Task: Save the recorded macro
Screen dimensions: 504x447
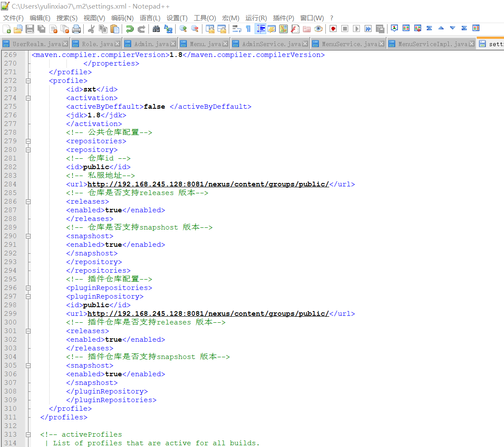Action: tap(380, 29)
